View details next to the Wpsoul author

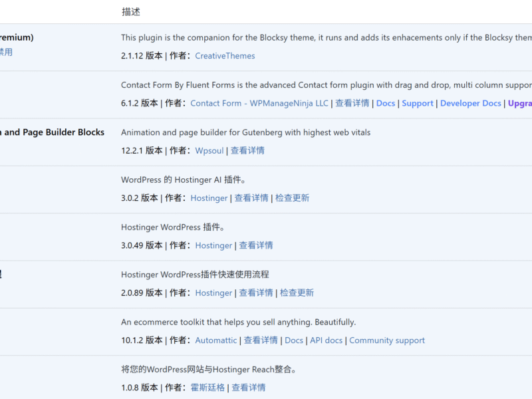(x=247, y=150)
